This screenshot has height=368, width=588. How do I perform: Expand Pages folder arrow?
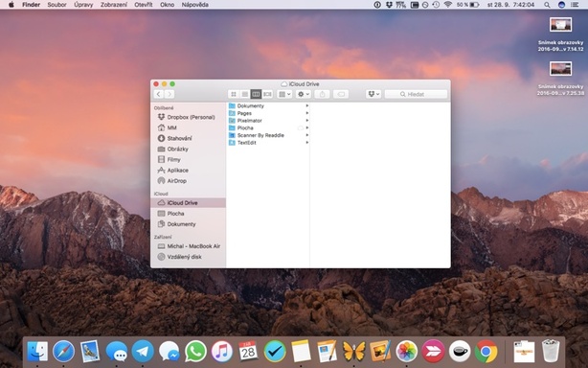pyautogui.click(x=307, y=113)
